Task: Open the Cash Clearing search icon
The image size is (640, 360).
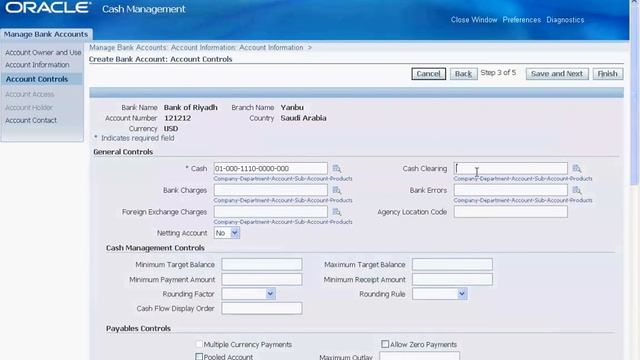Action: pyautogui.click(x=577, y=169)
